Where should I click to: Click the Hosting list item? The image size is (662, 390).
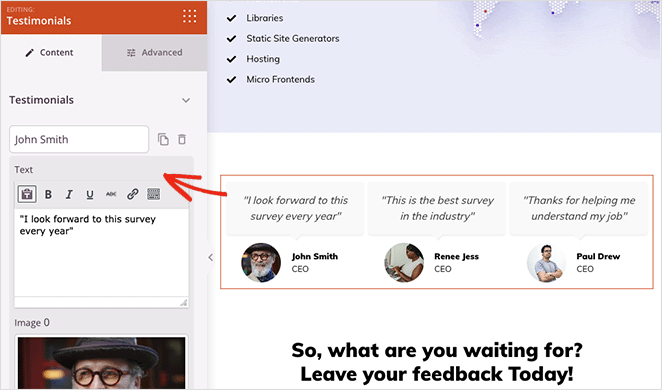click(x=263, y=59)
